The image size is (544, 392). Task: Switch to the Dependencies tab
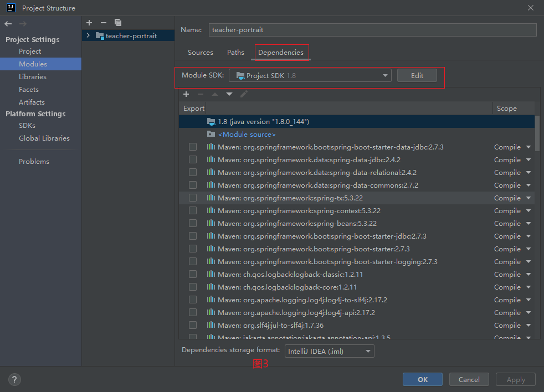(x=281, y=53)
